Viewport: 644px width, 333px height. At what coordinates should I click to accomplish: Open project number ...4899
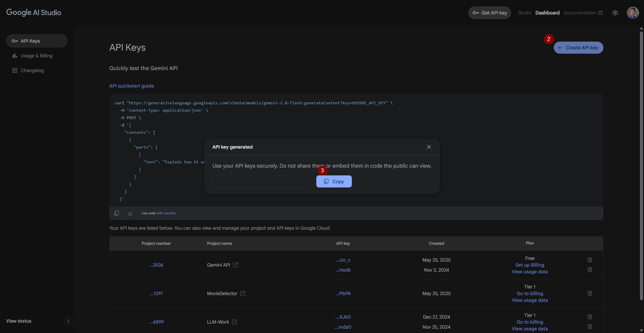156,322
